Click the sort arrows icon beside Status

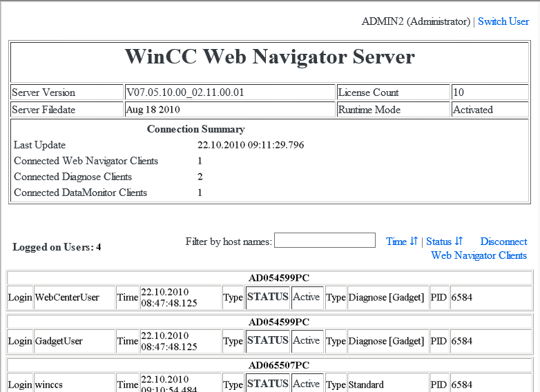pyautogui.click(x=459, y=241)
